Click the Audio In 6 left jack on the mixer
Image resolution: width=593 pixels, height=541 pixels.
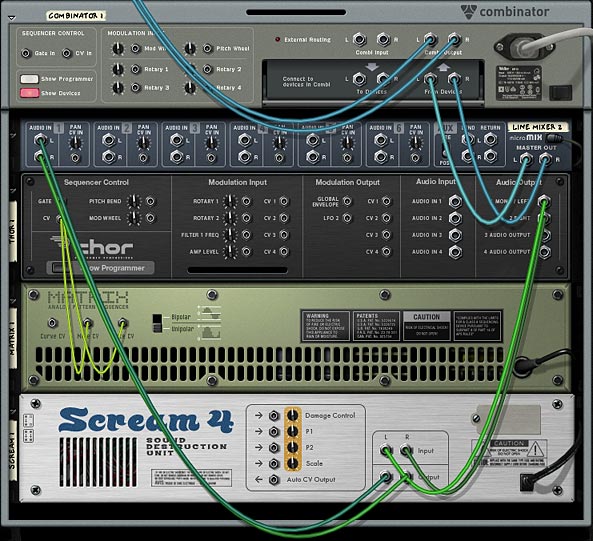(x=381, y=140)
